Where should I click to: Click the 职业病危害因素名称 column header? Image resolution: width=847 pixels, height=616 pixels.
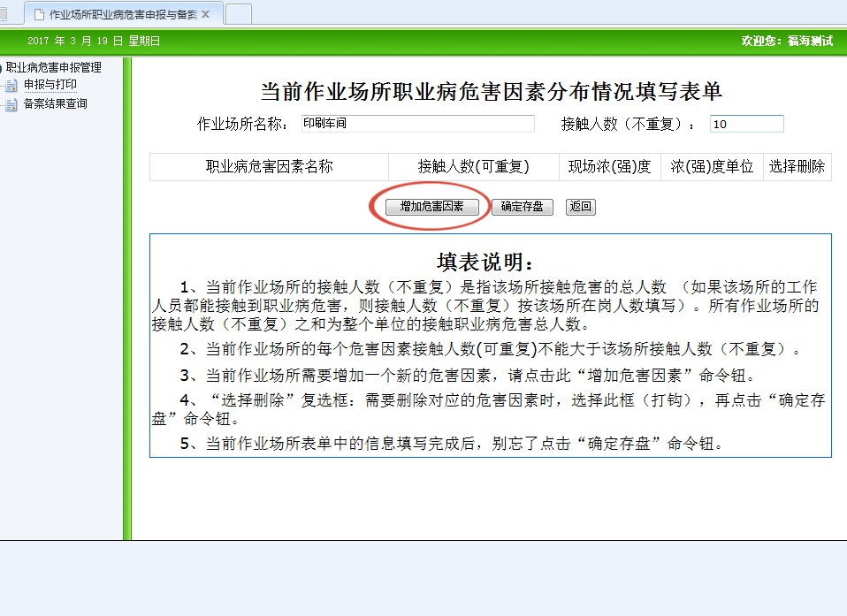point(270,166)
